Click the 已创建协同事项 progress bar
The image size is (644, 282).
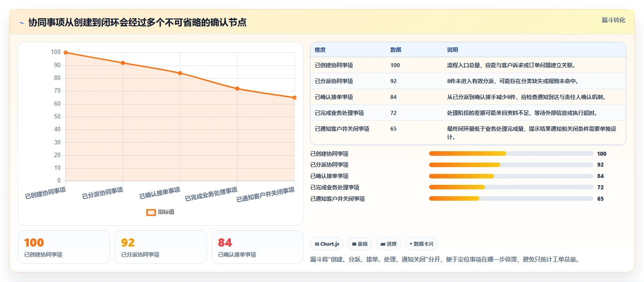coord(511,153)
